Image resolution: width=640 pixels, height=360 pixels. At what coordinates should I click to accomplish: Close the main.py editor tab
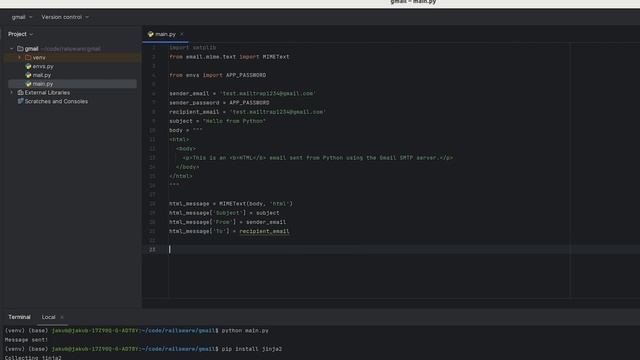[x=182, y=34]
